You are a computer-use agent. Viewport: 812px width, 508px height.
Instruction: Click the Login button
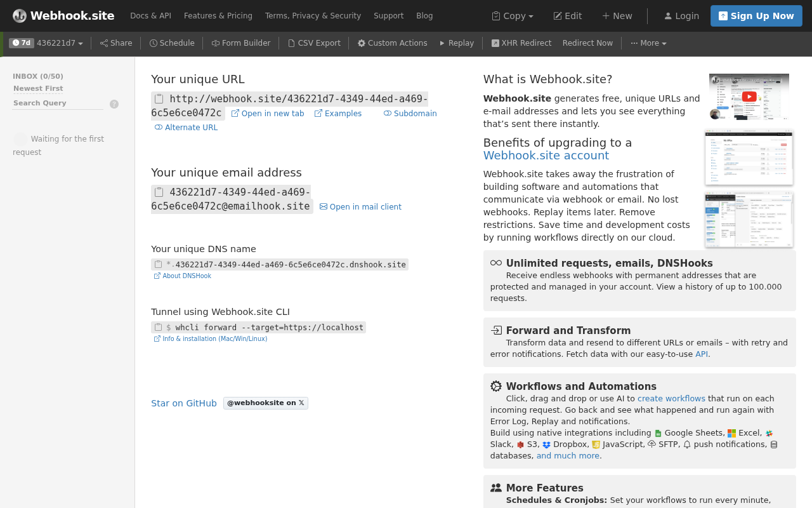tap(681, 16)
